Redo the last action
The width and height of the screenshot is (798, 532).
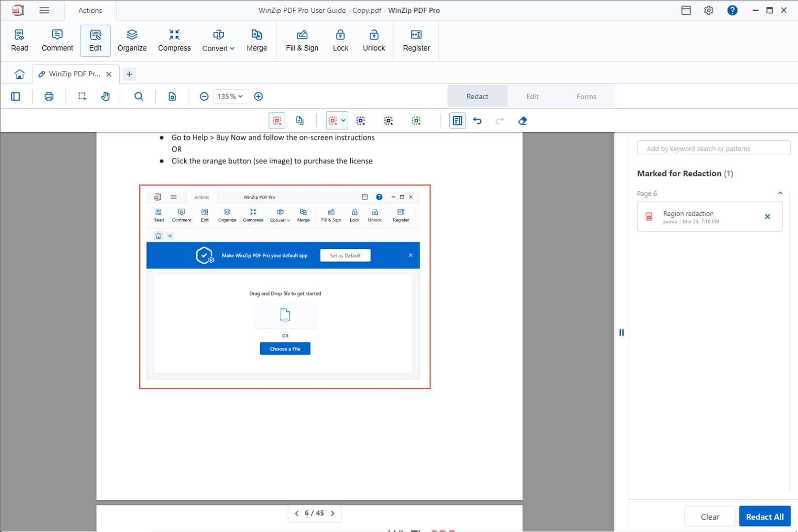(499, 121)
